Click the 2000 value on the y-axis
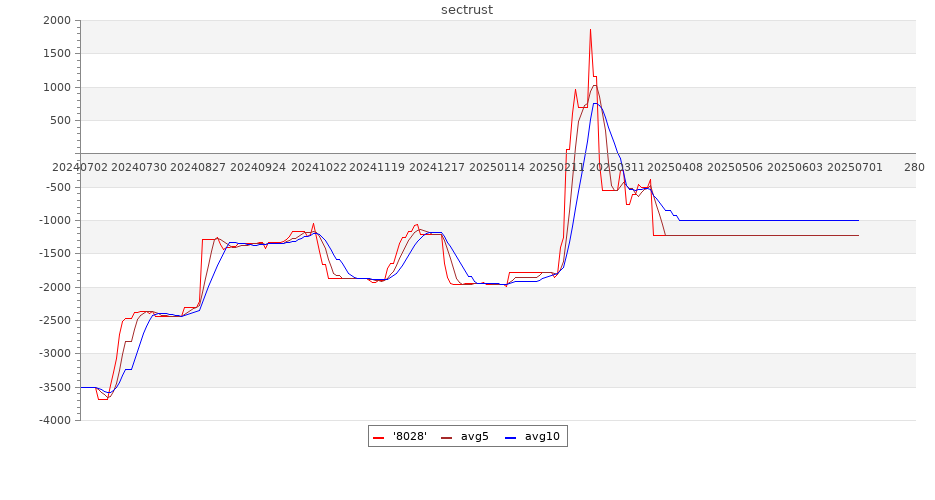935x500 pixels. (57, 21)
